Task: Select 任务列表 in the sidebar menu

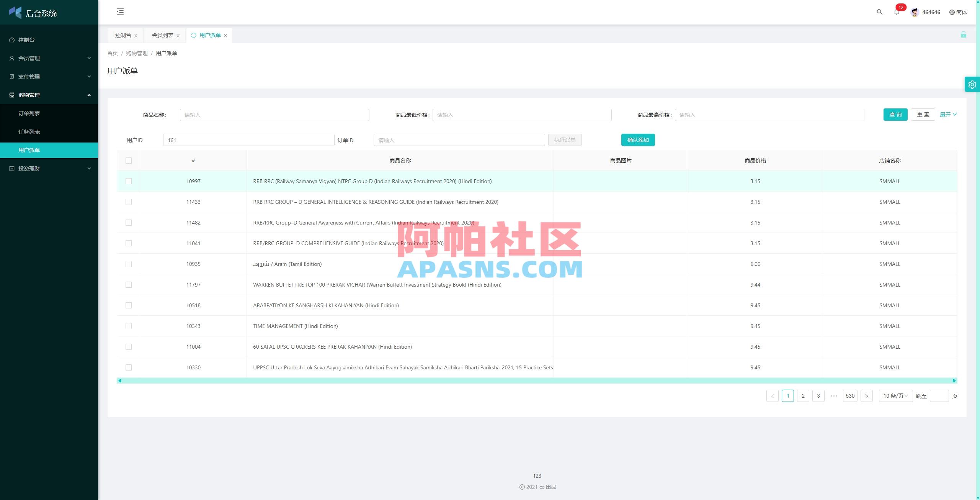Action: pos(29,131)
